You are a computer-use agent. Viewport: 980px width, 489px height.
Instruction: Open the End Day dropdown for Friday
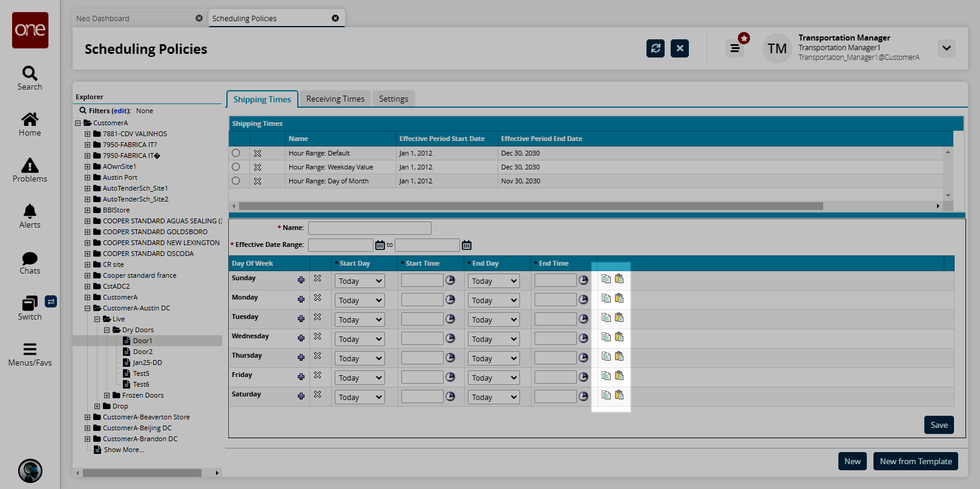point(493,378)
